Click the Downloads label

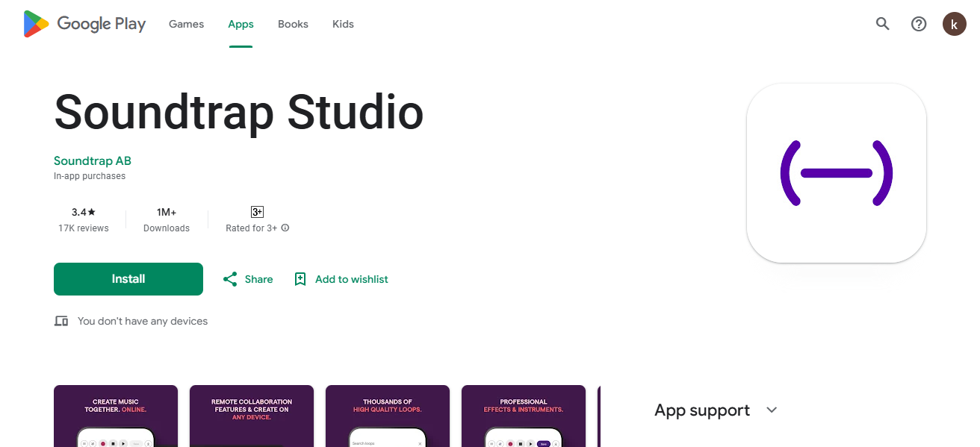[167, 228]
